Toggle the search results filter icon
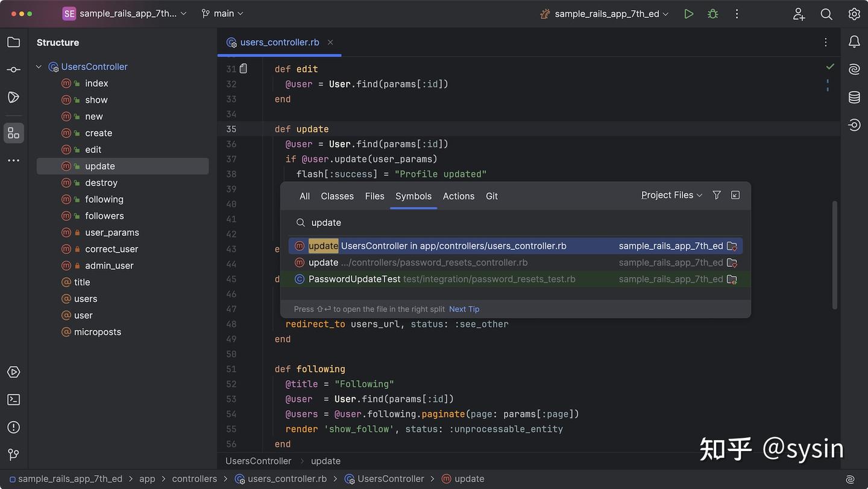The height and width of the screenshot is (489, 868). click(x=717, y=195)
